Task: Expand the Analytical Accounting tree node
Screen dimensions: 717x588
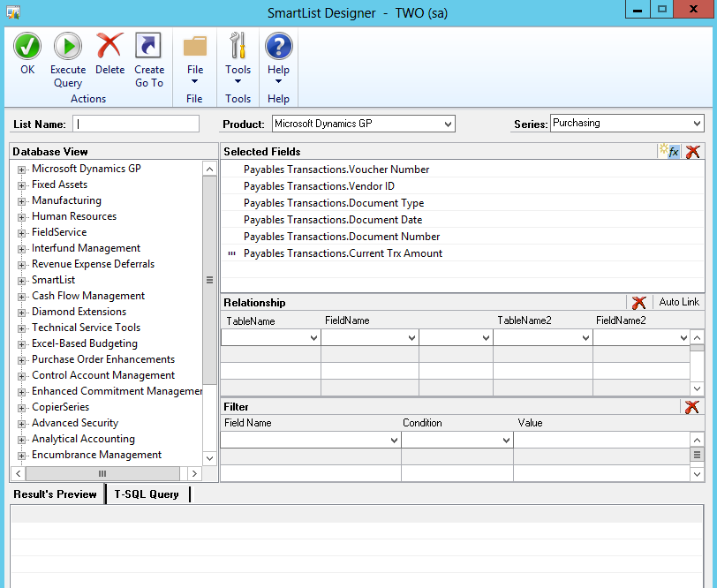Action: click(21, 440)
